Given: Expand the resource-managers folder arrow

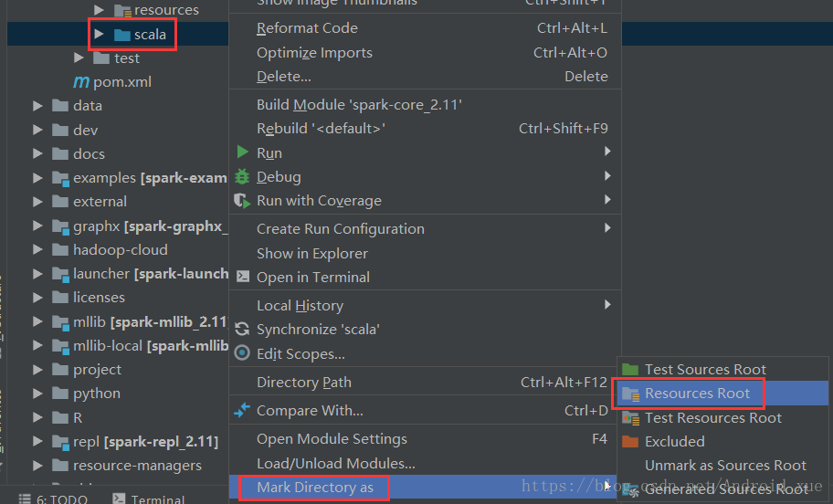Looking at the screenshot, I should [37, 466].
